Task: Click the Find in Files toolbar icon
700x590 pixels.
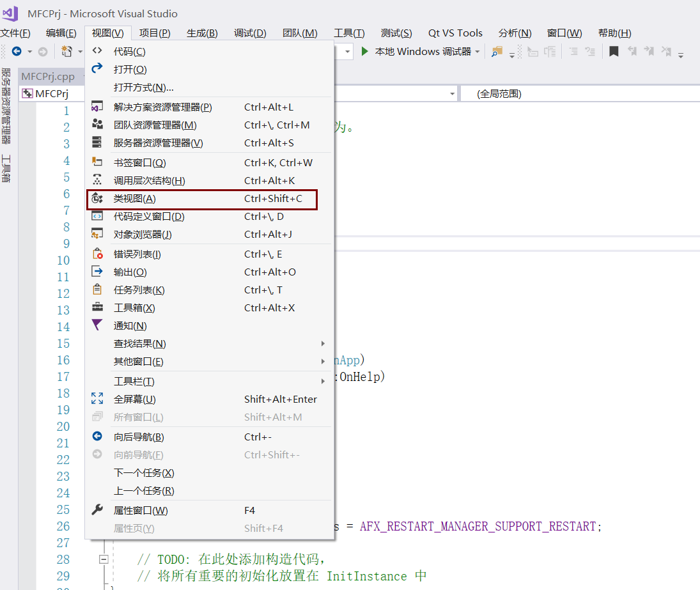Action: click(497, 52)
